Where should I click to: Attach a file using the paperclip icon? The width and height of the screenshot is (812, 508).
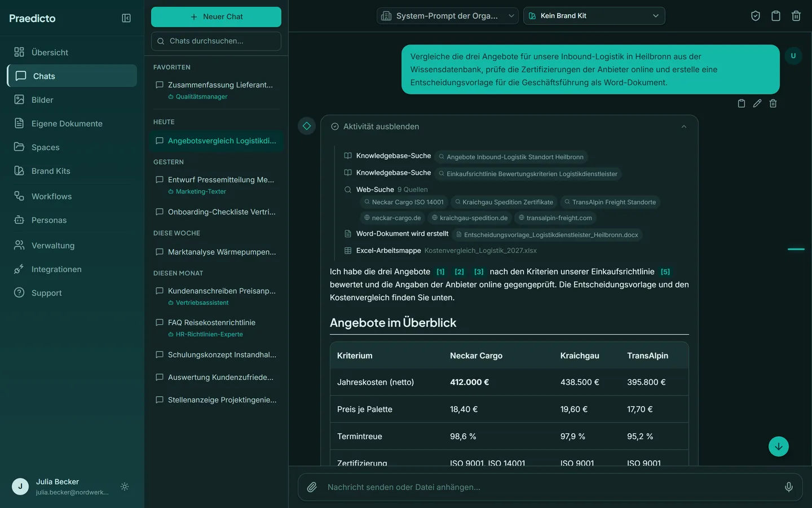[312, 487]
